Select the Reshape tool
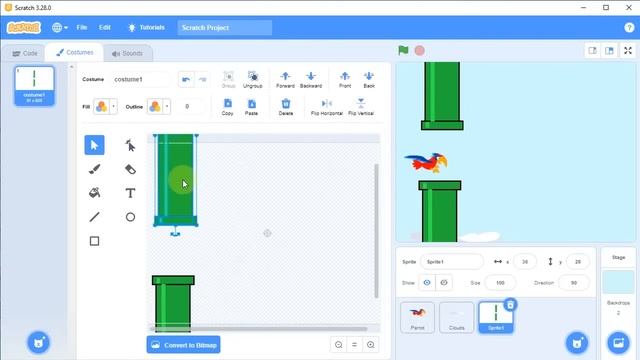Viewport: 640px width, 360px height. [130, 145]
